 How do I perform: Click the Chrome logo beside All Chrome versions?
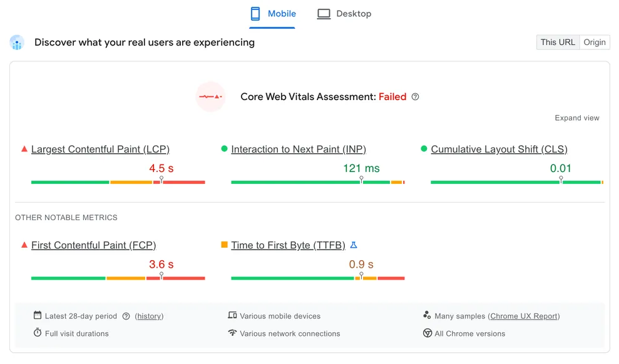point(427,333)
